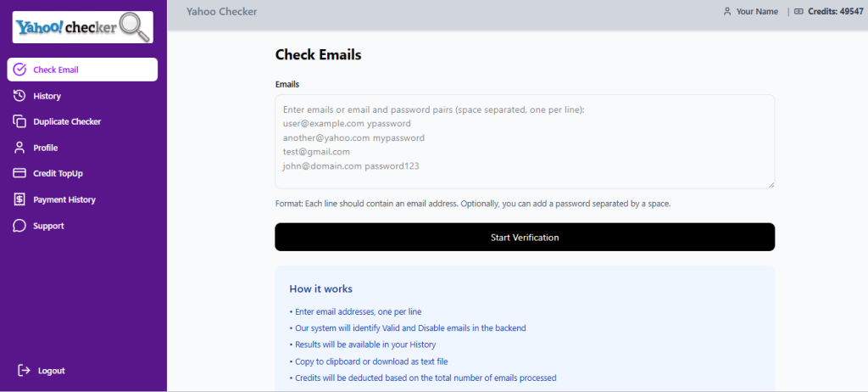Click the Support chat bubble icon

click(x=19, y=226)
